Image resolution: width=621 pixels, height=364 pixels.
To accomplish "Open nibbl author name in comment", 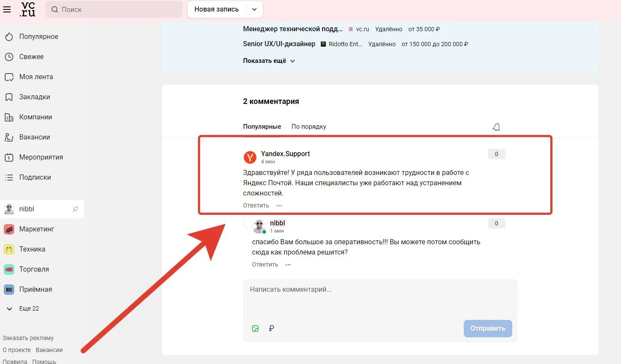I will [278, 223].
